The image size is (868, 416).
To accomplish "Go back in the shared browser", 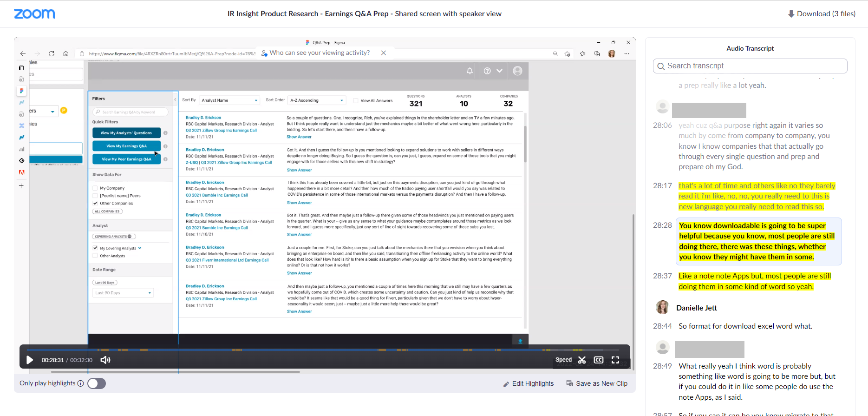I will tap(23, 53).
